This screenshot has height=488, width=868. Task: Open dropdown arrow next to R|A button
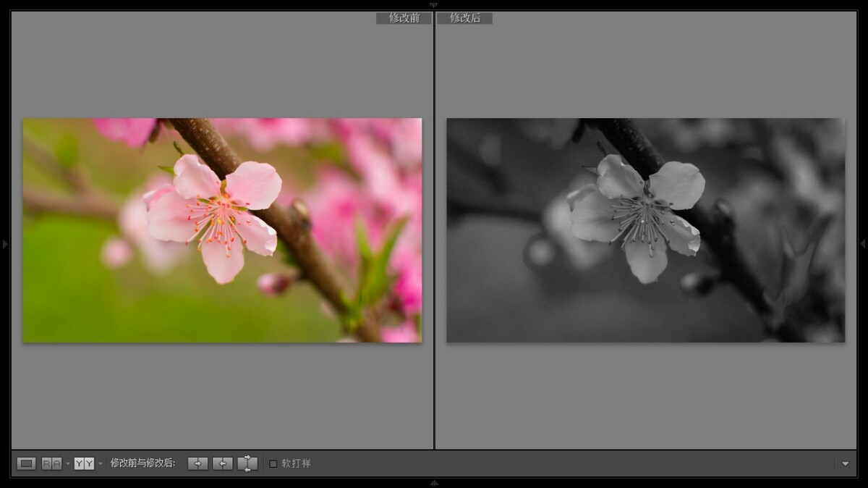(67, 463)
